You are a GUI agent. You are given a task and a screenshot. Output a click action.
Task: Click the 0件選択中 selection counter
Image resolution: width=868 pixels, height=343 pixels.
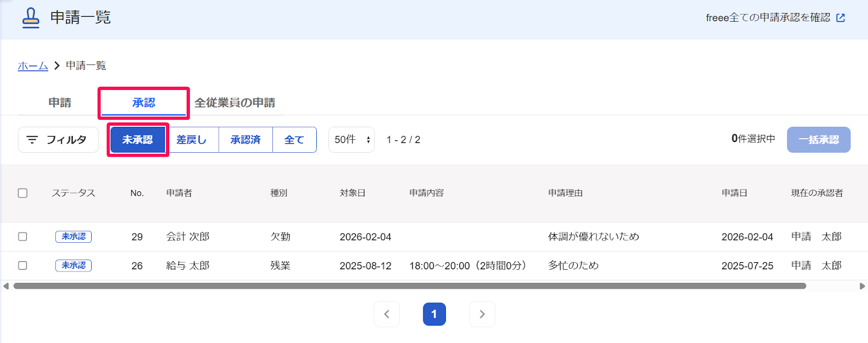click(x=753, y=139)
